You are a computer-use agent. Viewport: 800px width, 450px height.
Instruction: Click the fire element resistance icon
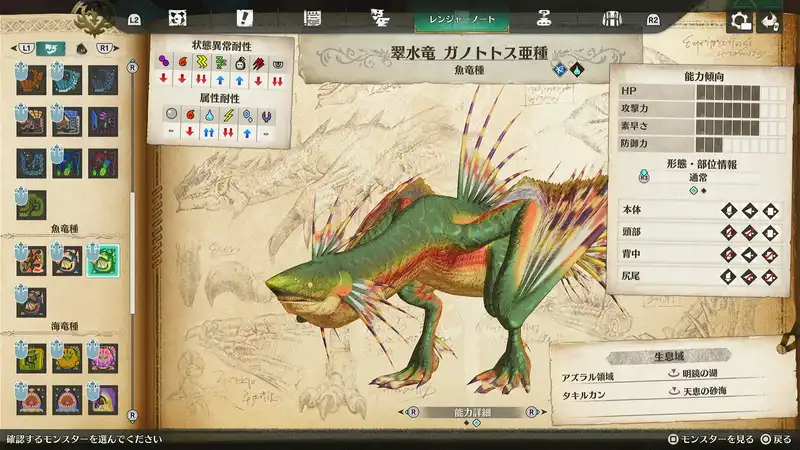tap(190, 114)
